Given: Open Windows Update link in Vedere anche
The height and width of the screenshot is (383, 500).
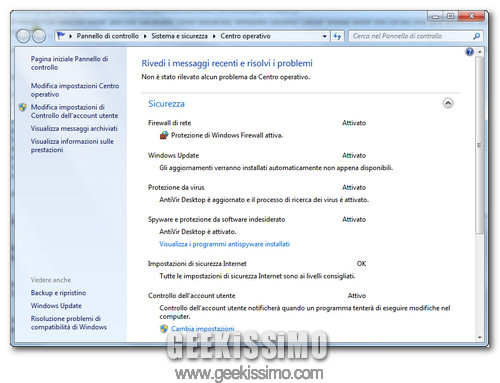Looking at the screenshot, I should (x=56, y=306).
